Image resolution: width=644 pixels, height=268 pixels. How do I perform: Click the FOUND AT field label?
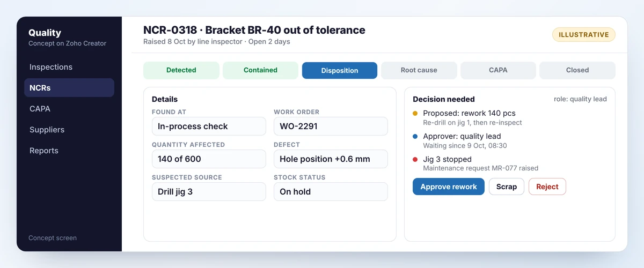169,112
